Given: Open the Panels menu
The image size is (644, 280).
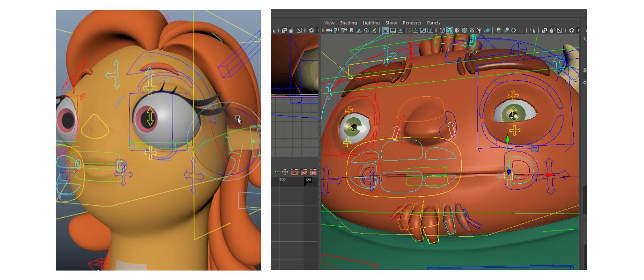Looking at the screenshot, I should tap(433, 23).
